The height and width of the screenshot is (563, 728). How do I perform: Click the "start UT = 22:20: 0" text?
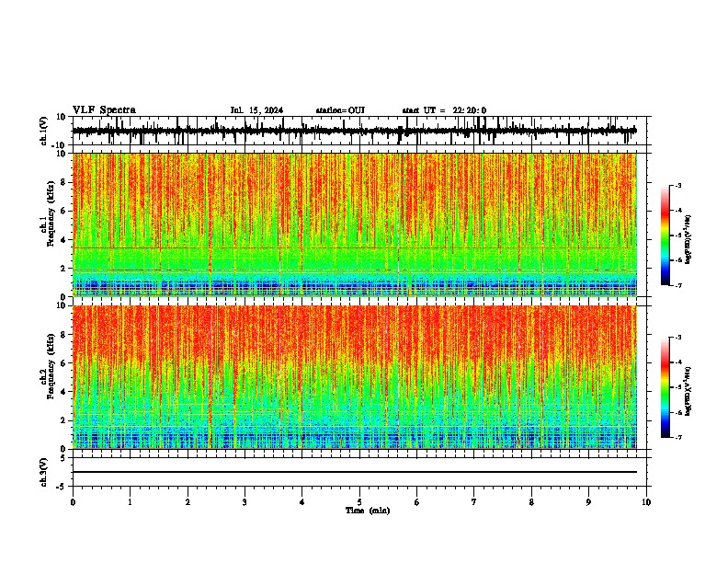tap(444, 110)
